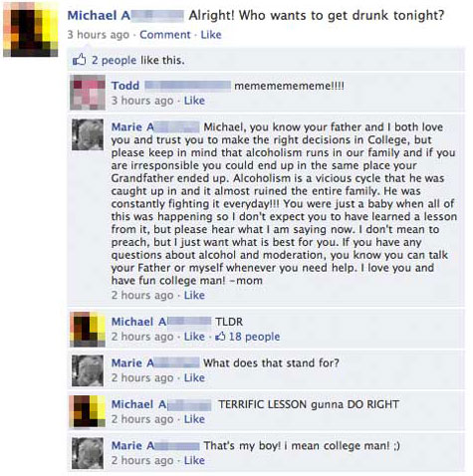Open Michael's avatar beside TERRIFIC LESSON comment

pos(88,411)
